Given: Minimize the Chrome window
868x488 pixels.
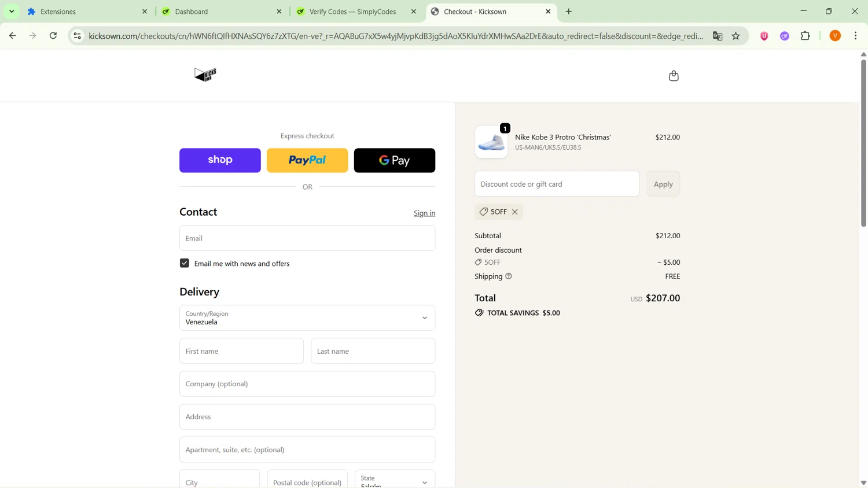Looking at the screenshot, I should click(x=804, y=12).
